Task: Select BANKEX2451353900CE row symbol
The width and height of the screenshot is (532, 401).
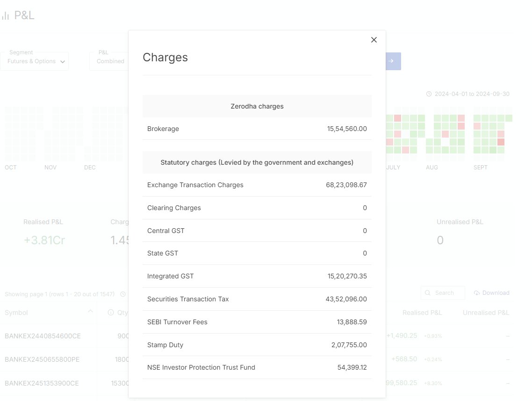Action: click(42, 383)
